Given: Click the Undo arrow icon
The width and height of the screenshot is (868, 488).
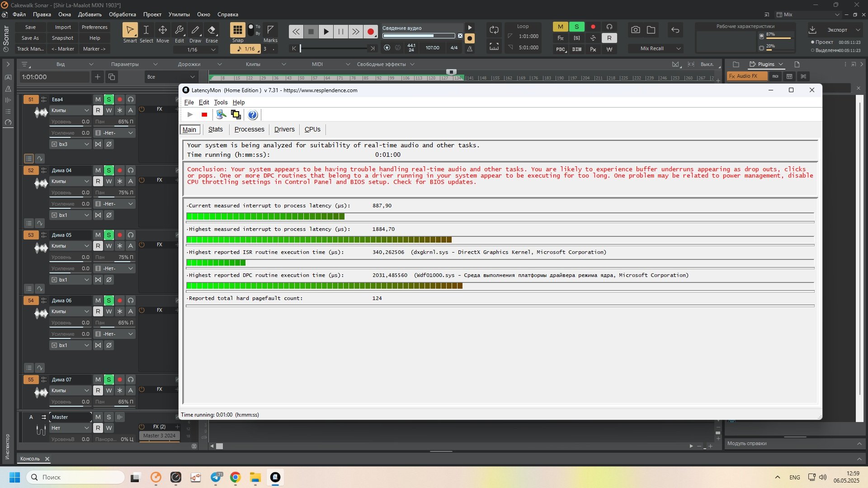Looking at the screenshot, I should pyautogui.click(x=675, y=30).
